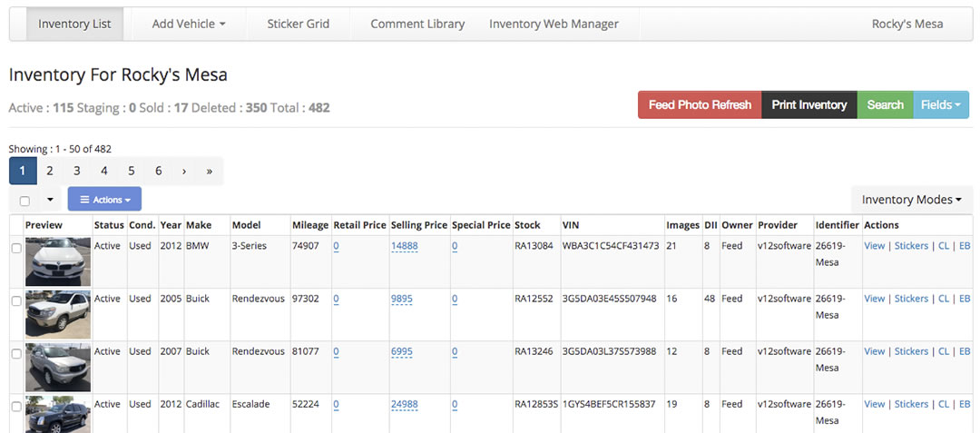
Task: Open the BMW 3-Series preview thumbnail
Action: [x=58, y=261]
